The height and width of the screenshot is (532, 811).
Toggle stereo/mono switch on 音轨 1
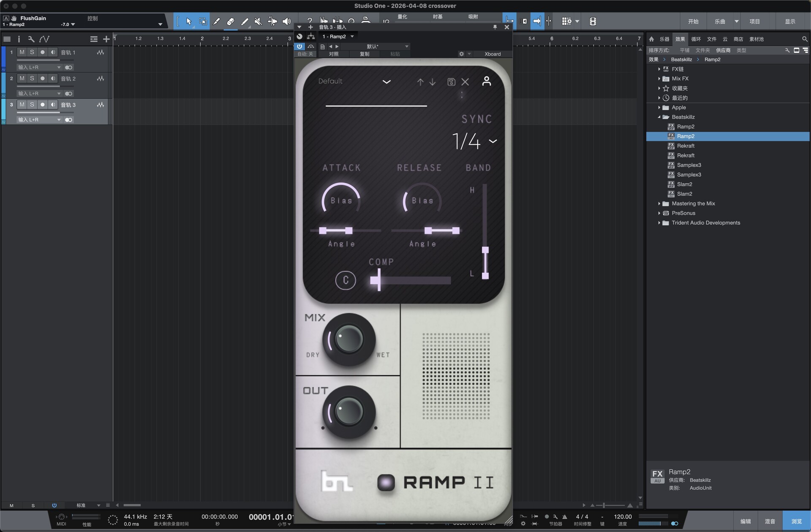[x=68, y=68]
